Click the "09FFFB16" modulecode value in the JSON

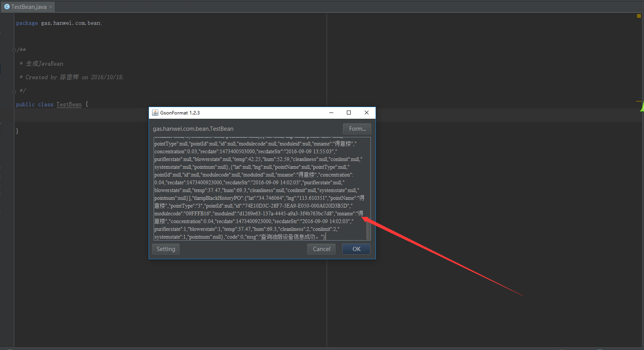coord(198,214)
